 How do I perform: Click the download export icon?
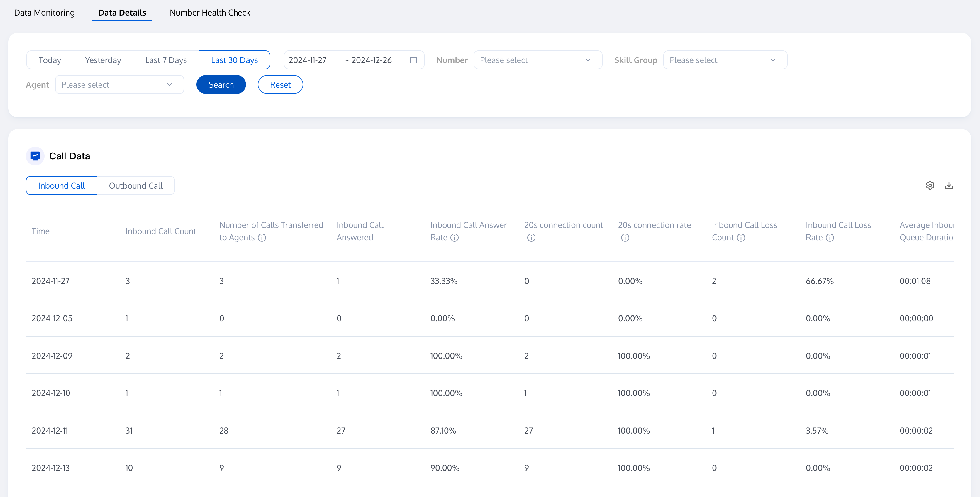[x=949, y=185]
